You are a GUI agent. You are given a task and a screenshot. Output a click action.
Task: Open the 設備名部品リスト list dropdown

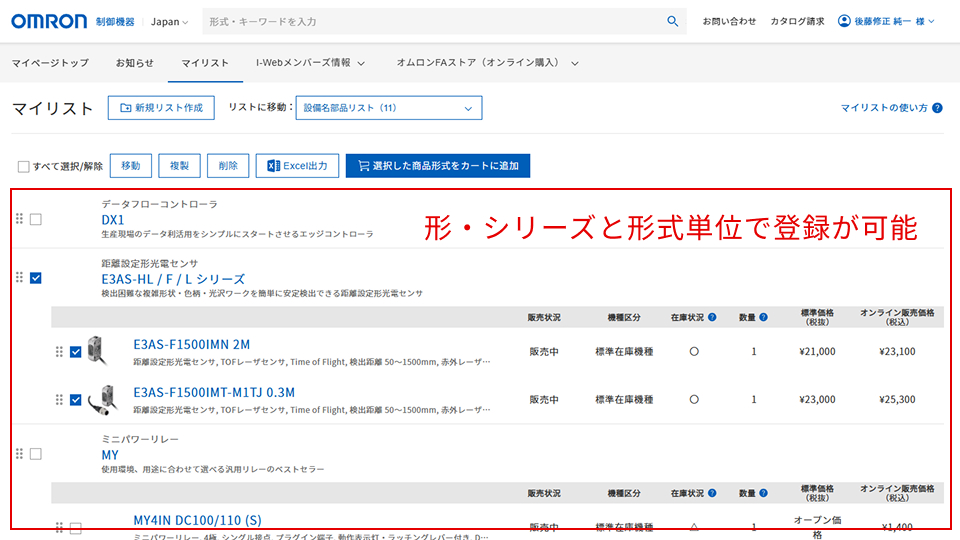(x=388, y=108)
